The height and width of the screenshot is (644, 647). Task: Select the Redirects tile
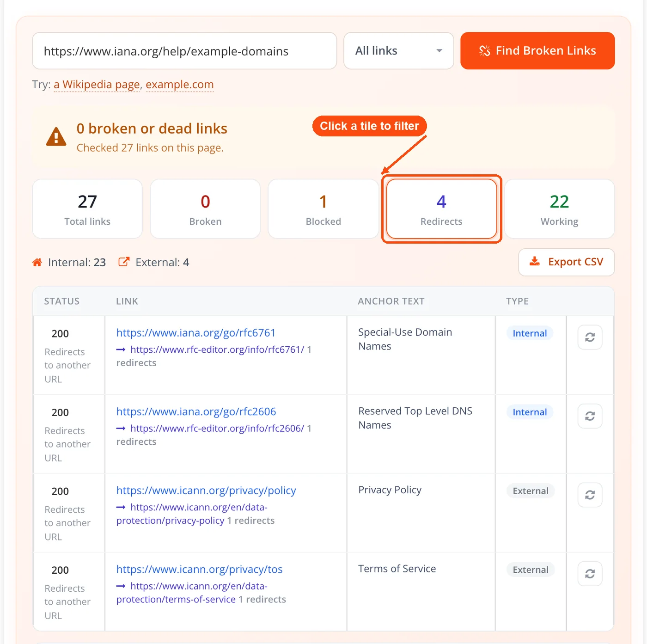tap(441, 209)
